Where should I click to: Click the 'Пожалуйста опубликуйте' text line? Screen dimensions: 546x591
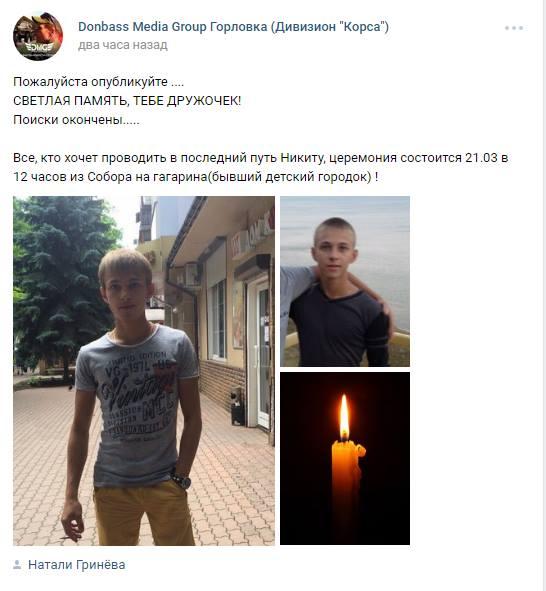tap(99, 82)
